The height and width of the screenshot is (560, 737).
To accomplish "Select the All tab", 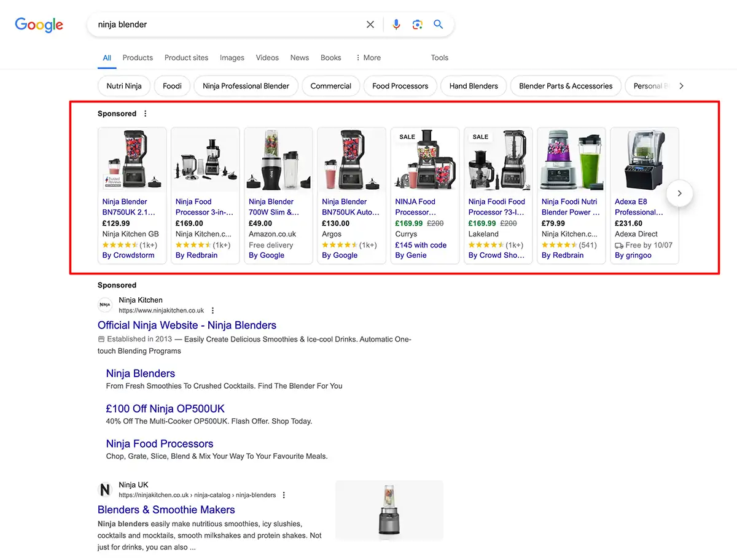I will pyautogui.click(x=107, y=58).
